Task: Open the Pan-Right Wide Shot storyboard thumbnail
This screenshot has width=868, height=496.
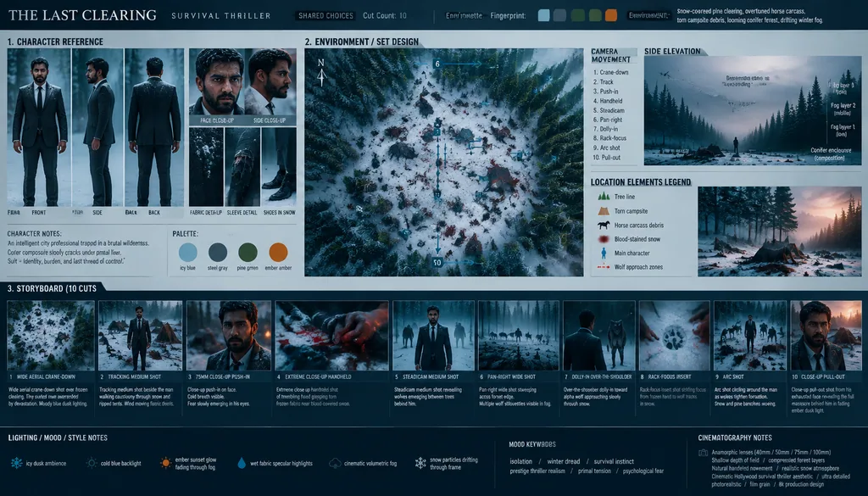Action: click(x=519, y=336)
